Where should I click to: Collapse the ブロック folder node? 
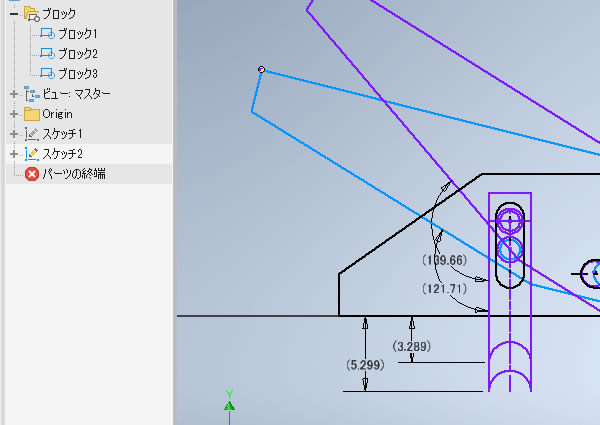[x=14, y=14]
